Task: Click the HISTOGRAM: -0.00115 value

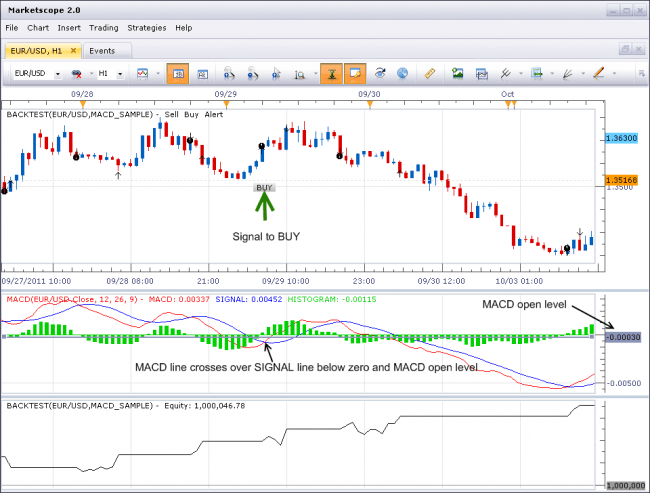Action: click(332, 299)
